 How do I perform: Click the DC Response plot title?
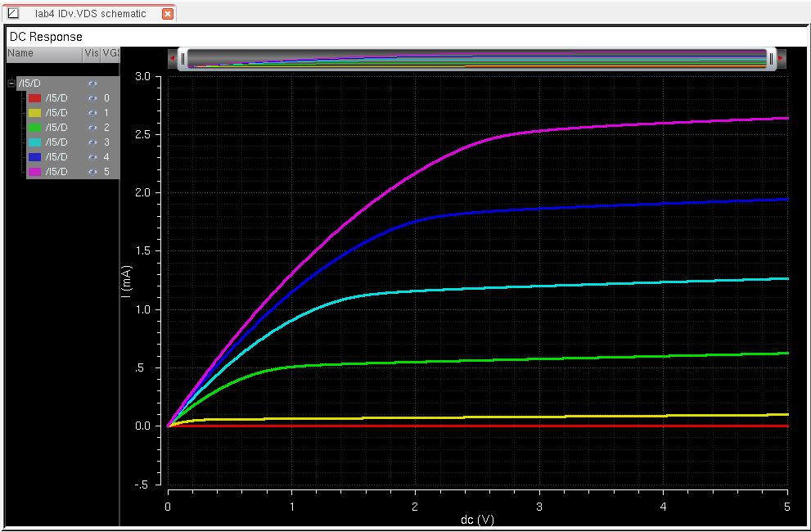46,38
